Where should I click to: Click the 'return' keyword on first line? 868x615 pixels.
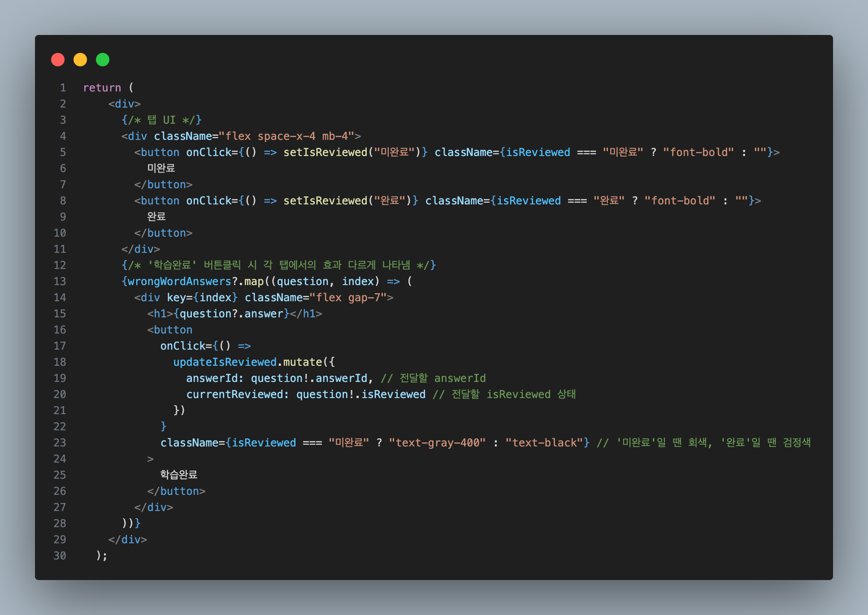pyautogui.click(x=102, y=88)
